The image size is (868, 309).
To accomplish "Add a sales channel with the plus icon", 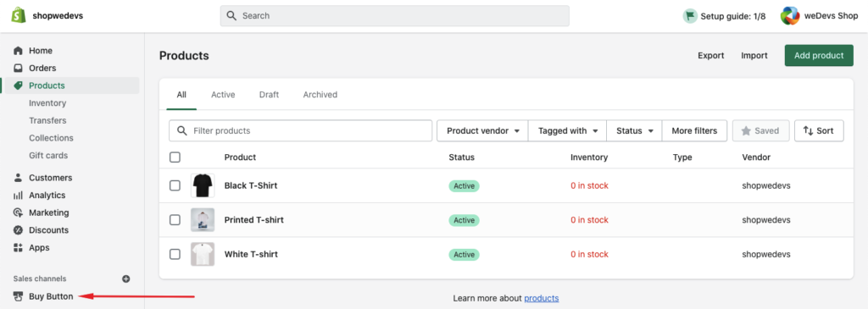I will pyautogui.click(x=126, y=279).
